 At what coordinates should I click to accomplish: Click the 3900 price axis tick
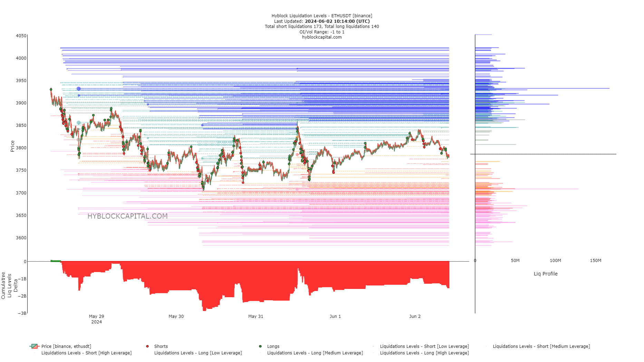pos(21,103)
